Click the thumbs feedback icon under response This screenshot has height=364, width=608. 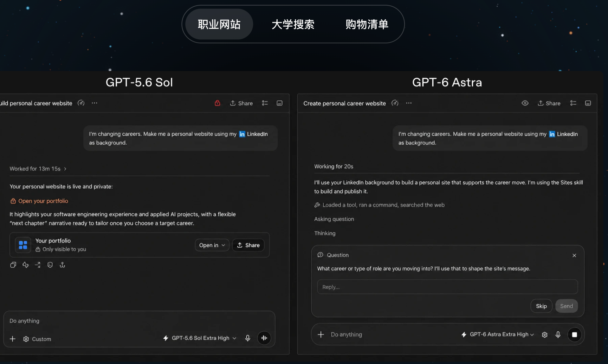pyautogui.click(x=26, y=265)
